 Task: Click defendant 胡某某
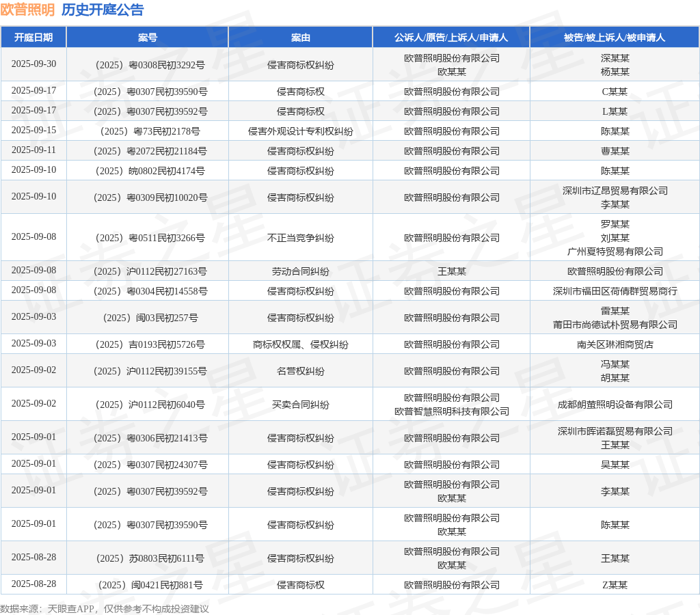tap(615, 378)
